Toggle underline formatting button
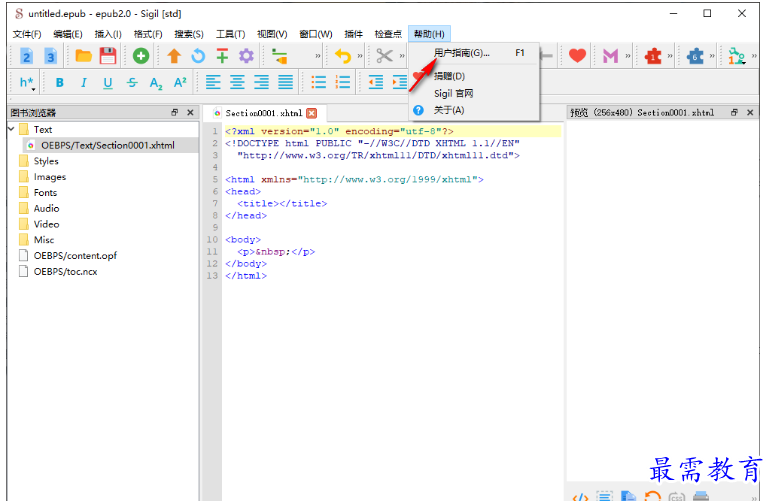 (108, 83)
